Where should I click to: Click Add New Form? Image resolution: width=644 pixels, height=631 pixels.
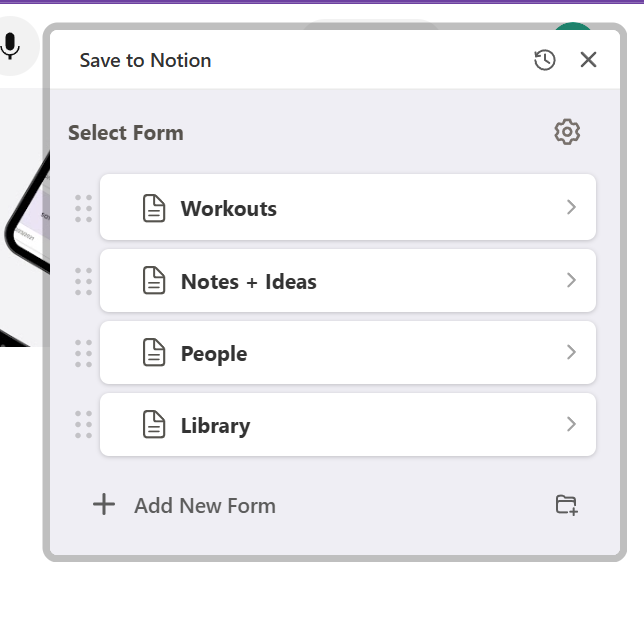pyautogui.click(x=205, y=505)
